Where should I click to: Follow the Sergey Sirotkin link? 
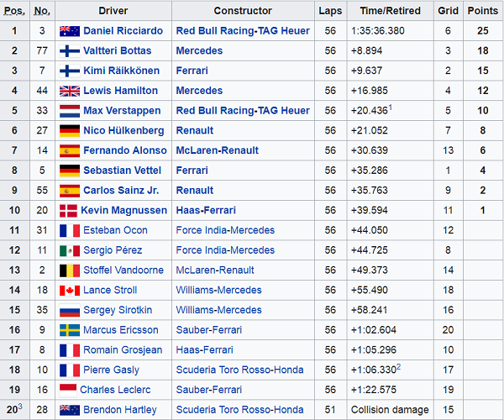point(118,310)
